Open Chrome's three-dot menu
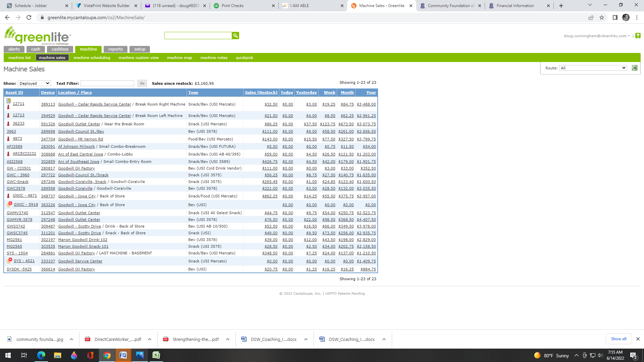Screen dimensions: 644x362 point(637,17)
